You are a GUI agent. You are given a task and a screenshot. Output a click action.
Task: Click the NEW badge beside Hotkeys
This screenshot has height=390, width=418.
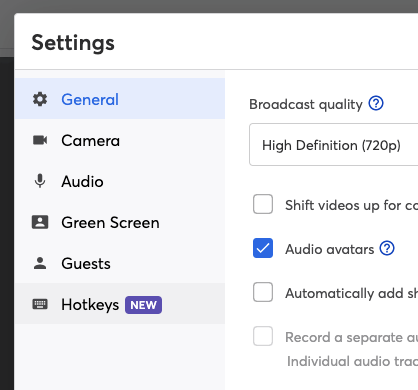tap(143, 305)
